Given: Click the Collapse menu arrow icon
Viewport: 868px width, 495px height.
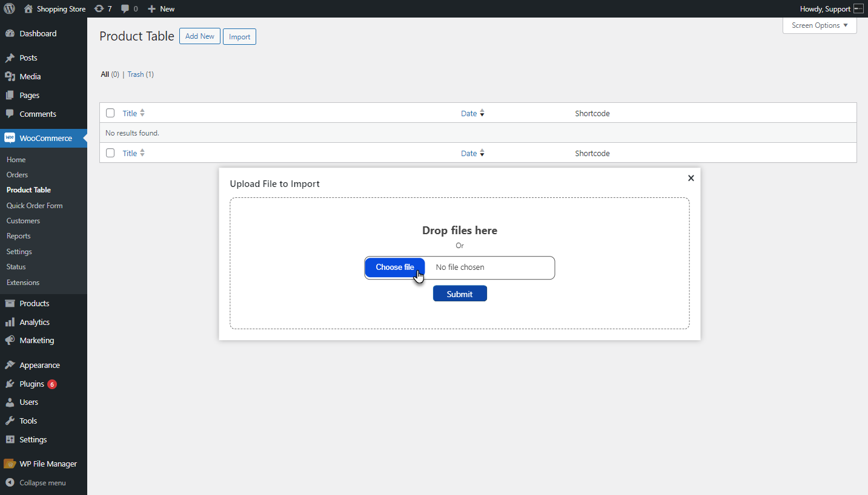Looking at the screenshot, I should 10,483.
